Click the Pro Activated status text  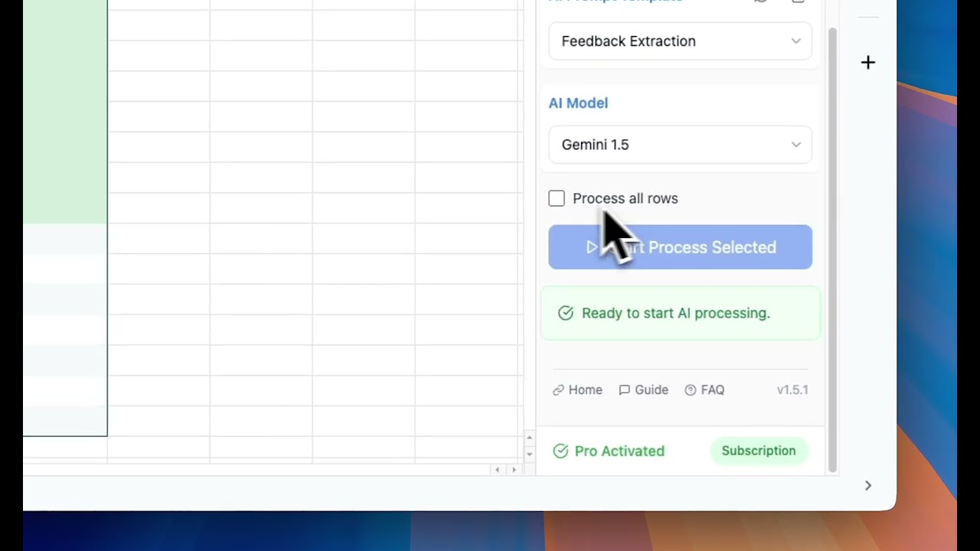[619, 451]
